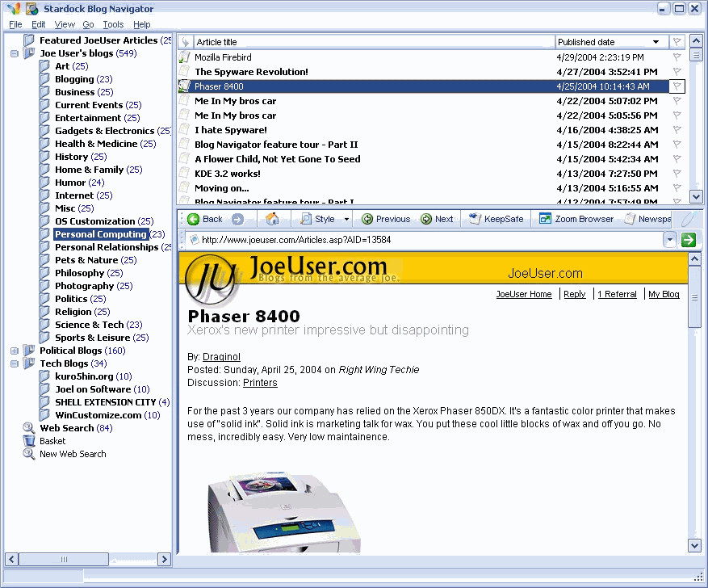Toggle flag on Blog Navigator tour Part II
The height and width of the screenshot is (588, 708).
677,145
